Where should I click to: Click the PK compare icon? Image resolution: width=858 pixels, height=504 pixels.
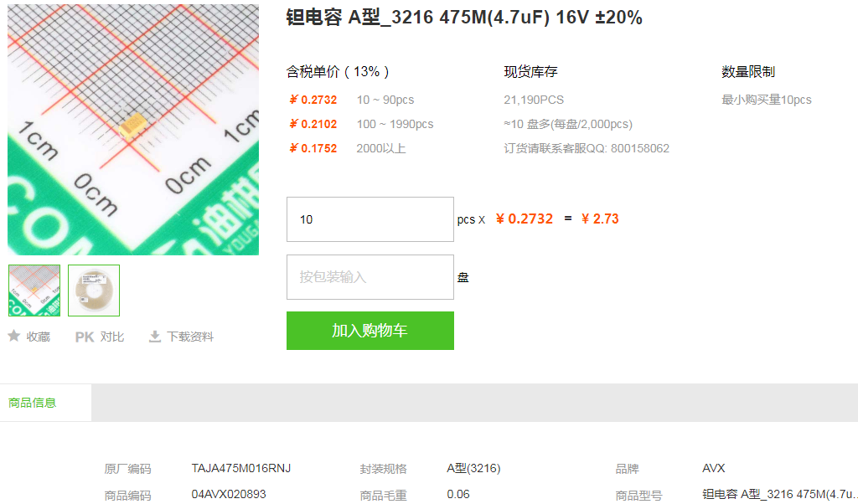pyautogui.click(x=85, y=337)
